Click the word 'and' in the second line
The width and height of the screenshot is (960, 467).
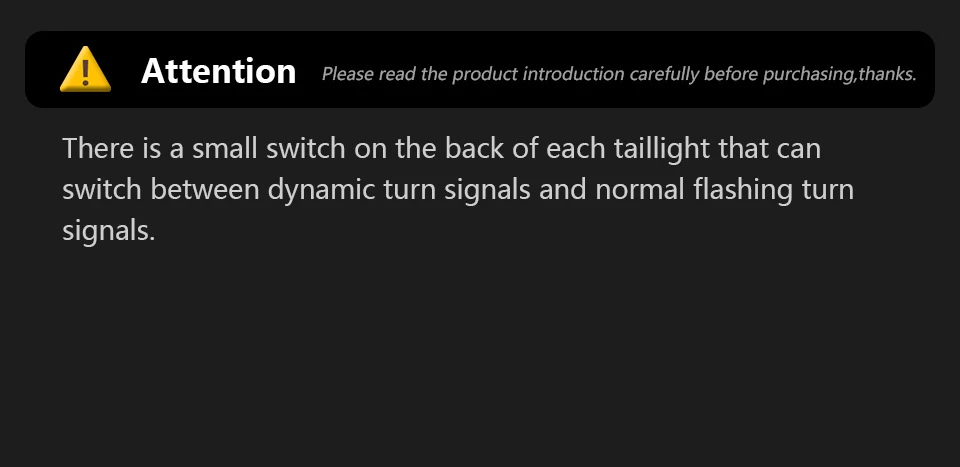(562, 189)
